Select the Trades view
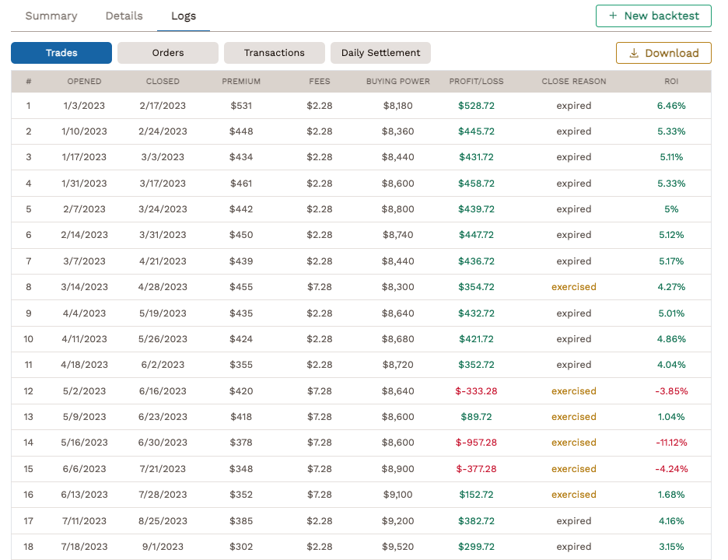Image resolution: width=728 pixels, height=560 pixels. 61,53
